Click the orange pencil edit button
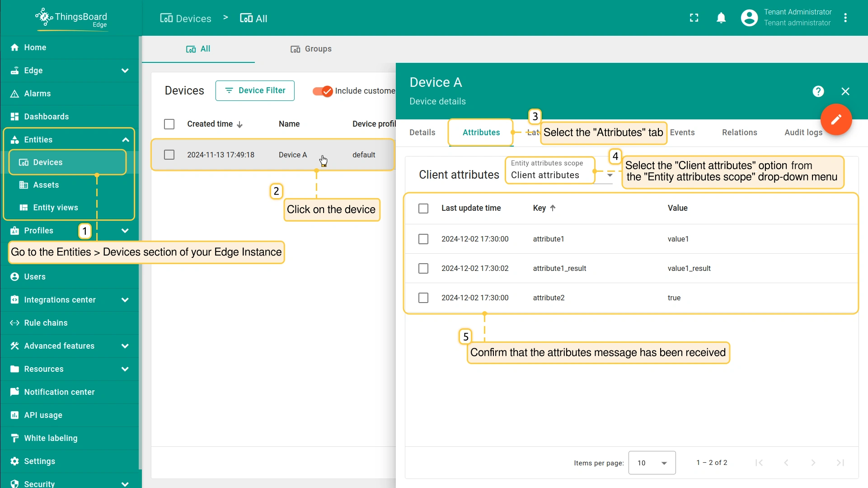The height and width of the screenshot is (488, 868). 836,119
